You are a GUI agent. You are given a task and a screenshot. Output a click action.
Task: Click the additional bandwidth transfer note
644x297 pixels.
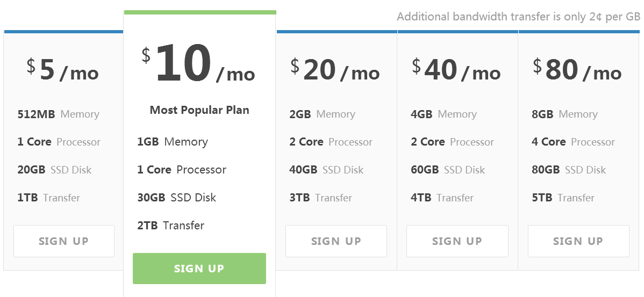pos(518,17)
